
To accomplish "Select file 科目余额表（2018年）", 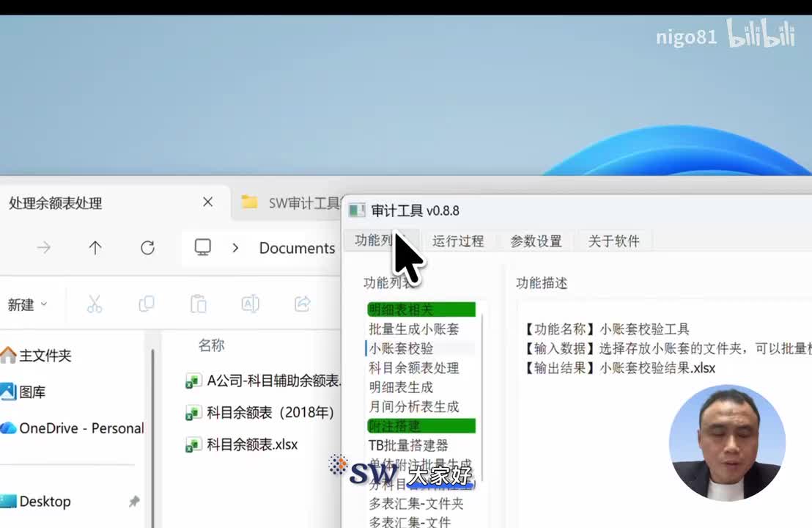I will coord(260,412).
